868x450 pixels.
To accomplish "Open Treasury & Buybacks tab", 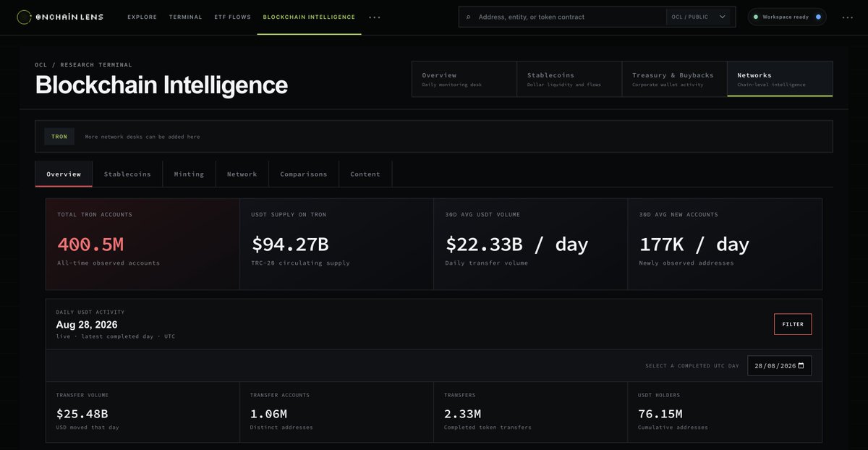I will tap(674, 79).
